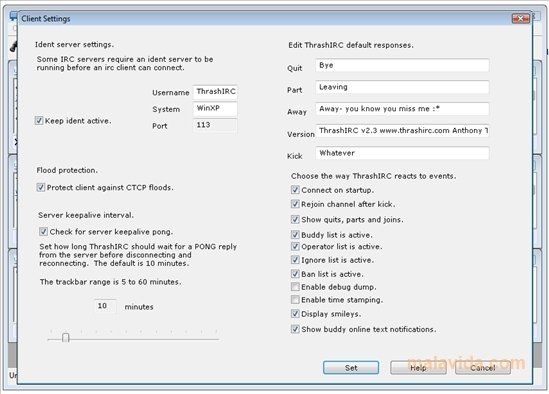Screen dimensions: 549x394
Task: Close the Client Settings window
Action: [x=521, y=18]
